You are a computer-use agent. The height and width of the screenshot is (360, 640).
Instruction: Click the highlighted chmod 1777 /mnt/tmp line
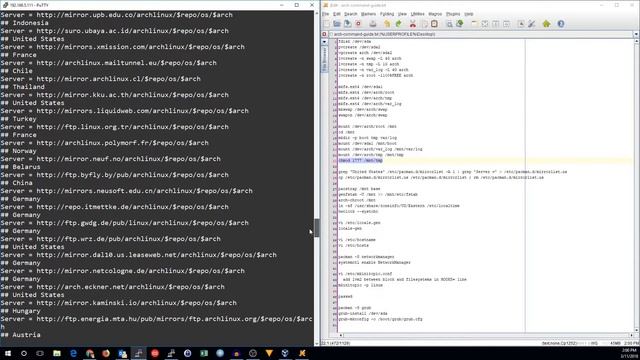point(360,160)
